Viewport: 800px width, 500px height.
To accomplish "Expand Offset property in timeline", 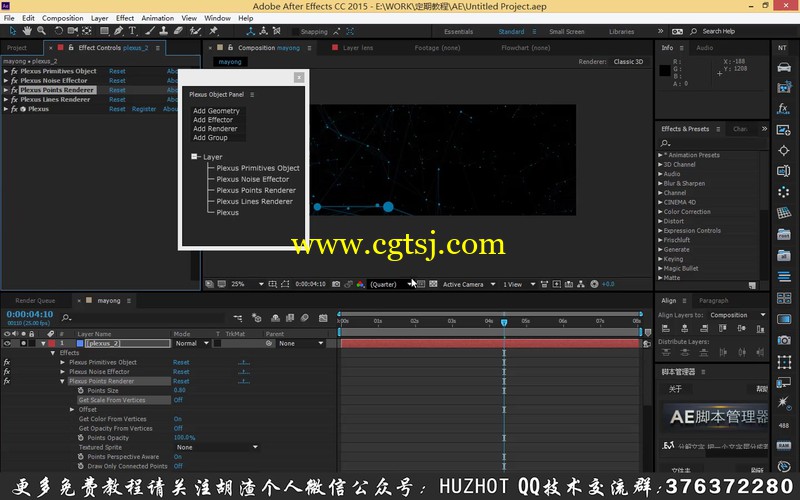I will point(72,410).
